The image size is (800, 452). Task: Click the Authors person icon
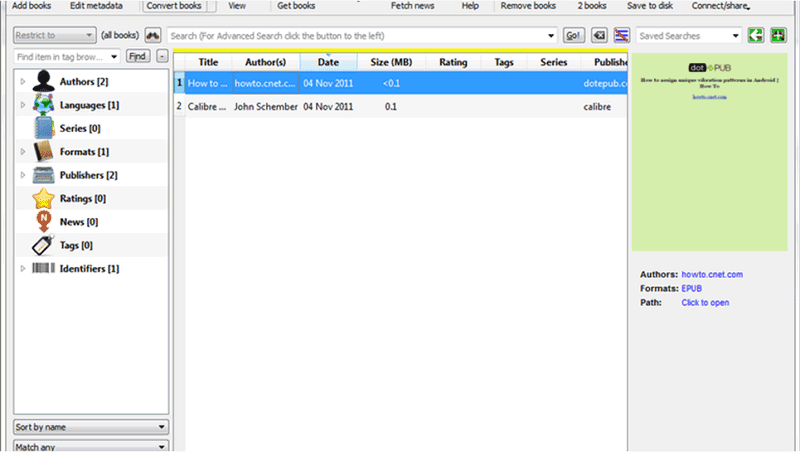43,81
